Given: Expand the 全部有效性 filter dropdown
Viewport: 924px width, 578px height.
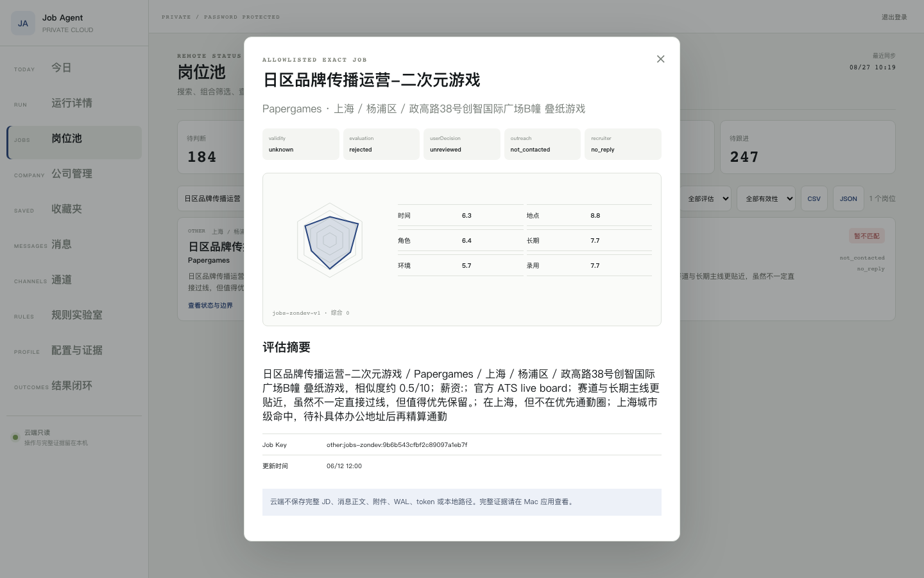Looking at the screenshot, I should (766, 199).
